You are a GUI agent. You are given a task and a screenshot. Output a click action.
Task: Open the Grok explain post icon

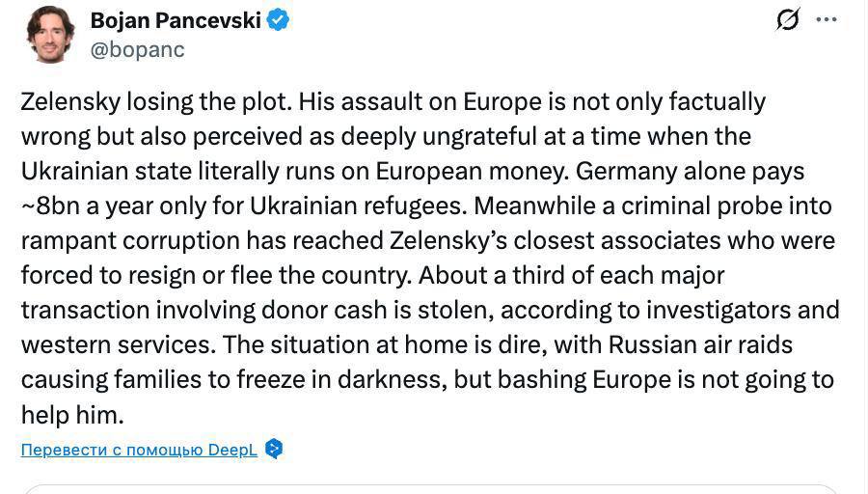[788, 19]
